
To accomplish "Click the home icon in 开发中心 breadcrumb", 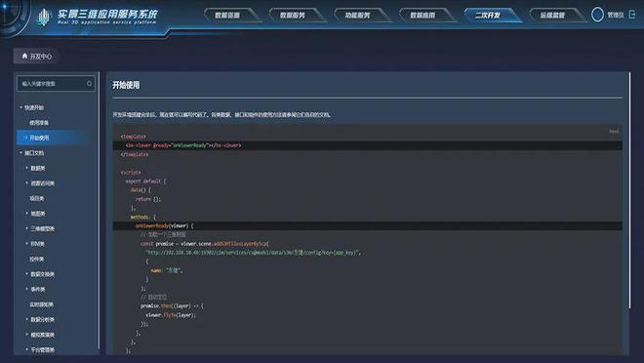I will pos(24,56).
